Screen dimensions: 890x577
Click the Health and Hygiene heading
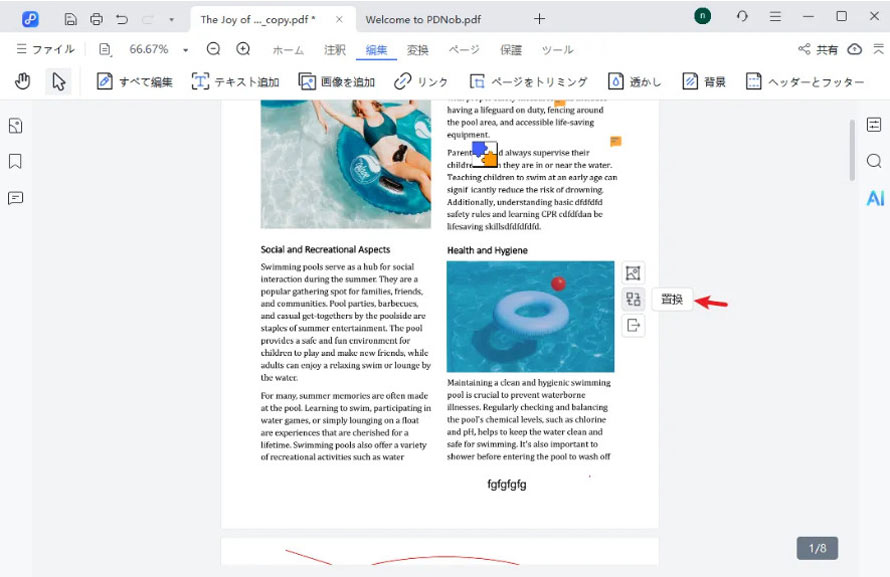[x=487, y=250]
